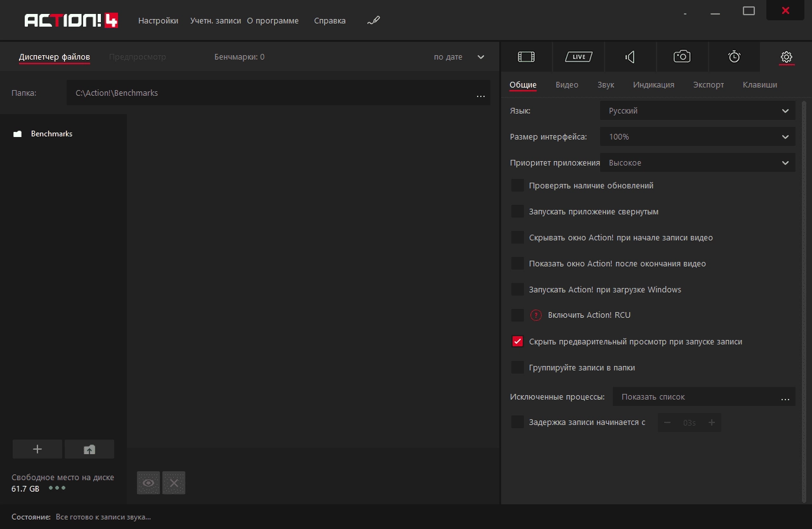Browse folder via three dots button
Screen dimensions: 812x529
480,95
